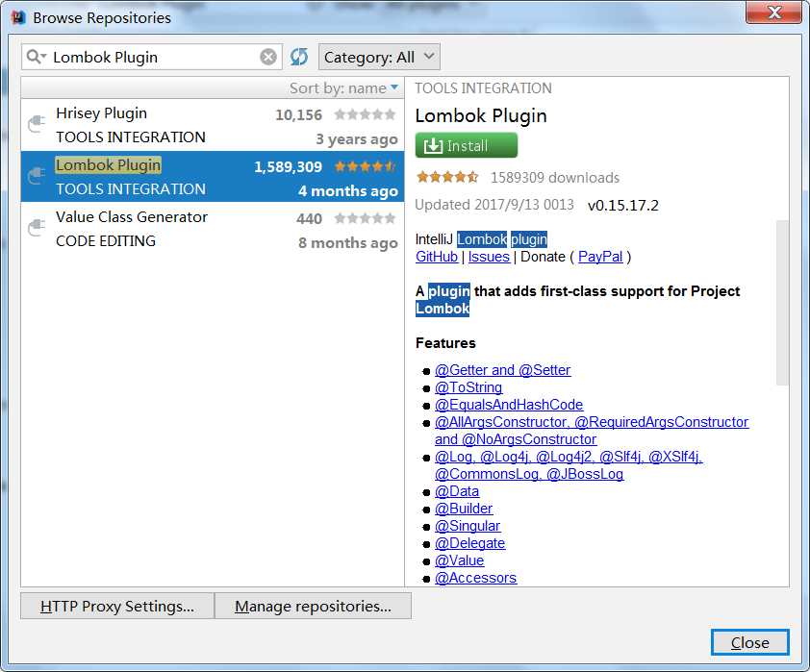
Task: Open the @ToString link
Action: (x=468, y=387)
